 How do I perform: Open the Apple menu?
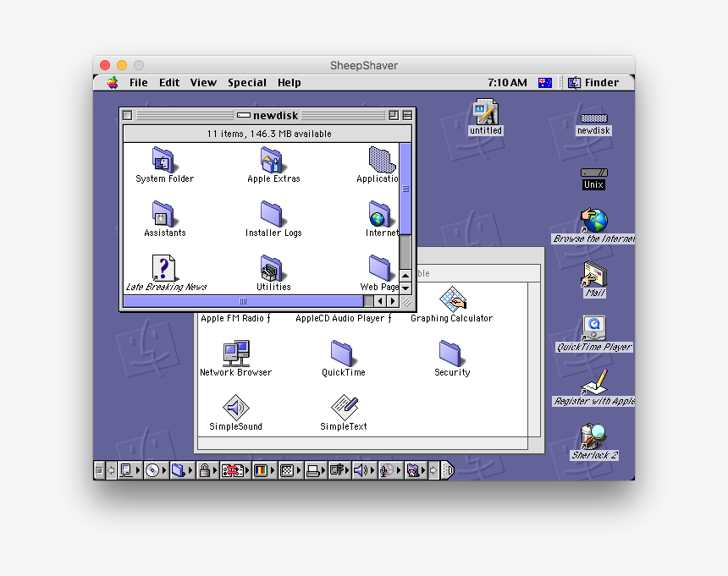(x=113, y=83)
